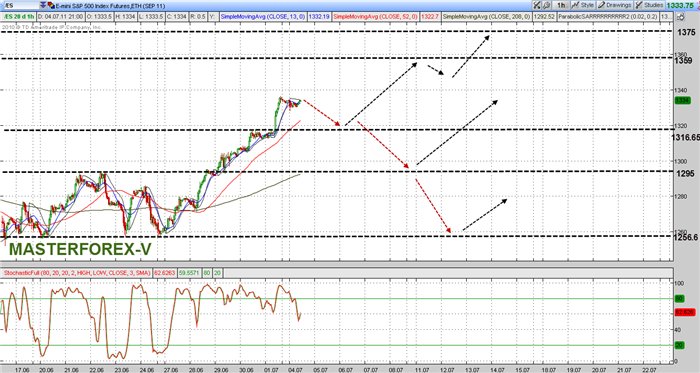
Task: Click the /ES symbol input field
Action: tap(20, 5)
